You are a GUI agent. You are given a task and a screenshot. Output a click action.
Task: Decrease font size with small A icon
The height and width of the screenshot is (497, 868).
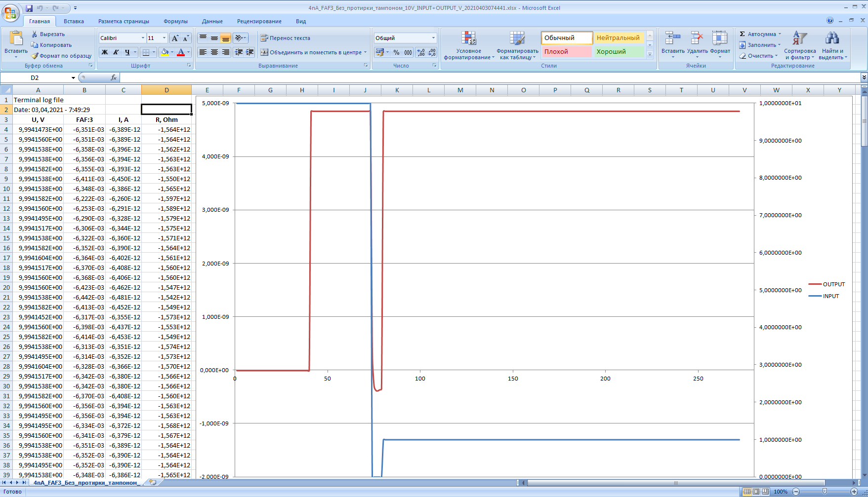[x=186, y=38]
